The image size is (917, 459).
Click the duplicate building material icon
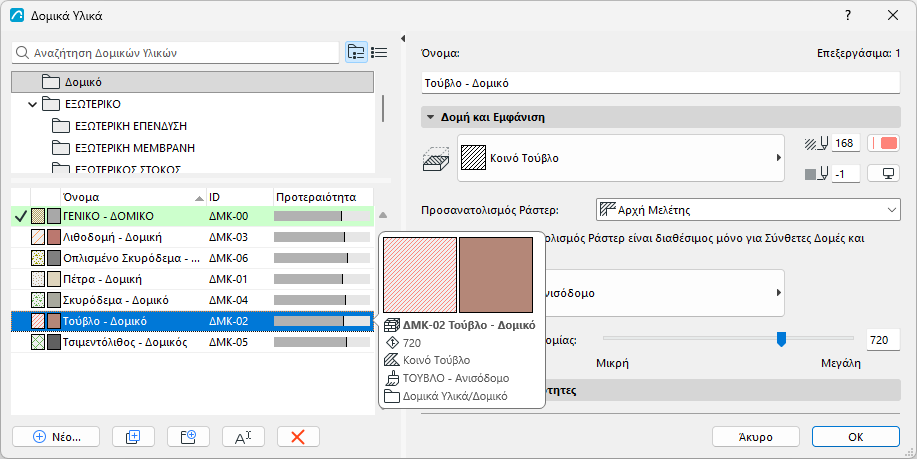pos(133,437)
